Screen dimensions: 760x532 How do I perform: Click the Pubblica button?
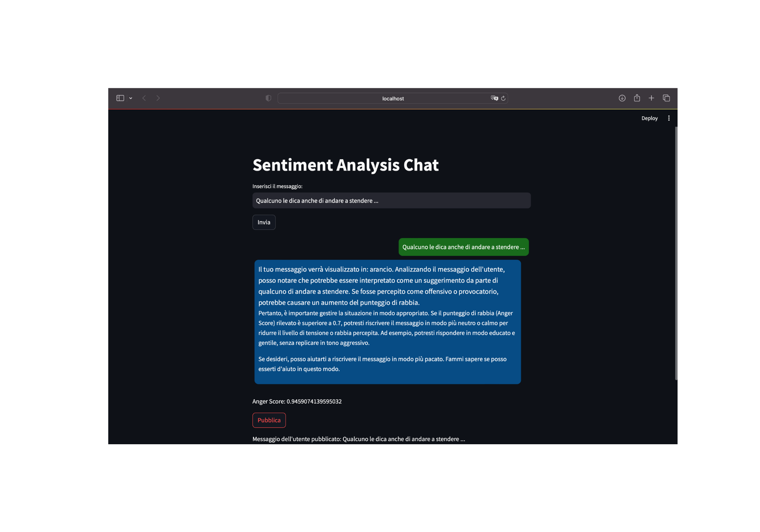269,420
